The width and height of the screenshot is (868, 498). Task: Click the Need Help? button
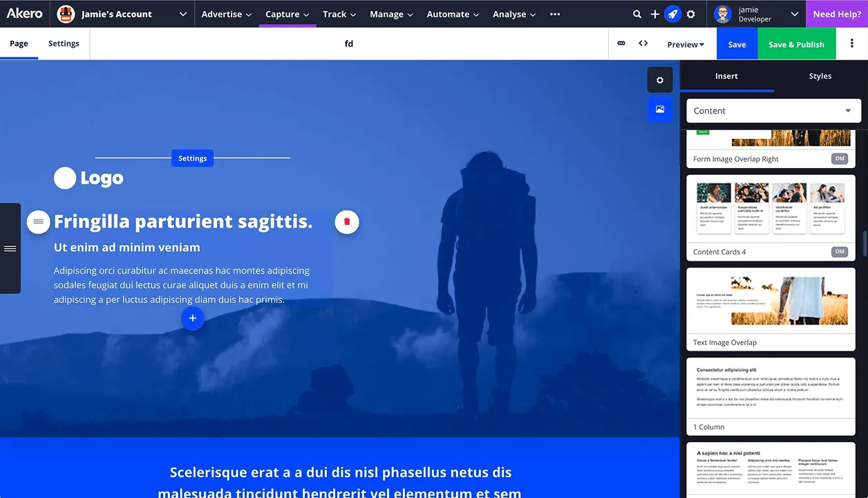(x=837, y=14)
